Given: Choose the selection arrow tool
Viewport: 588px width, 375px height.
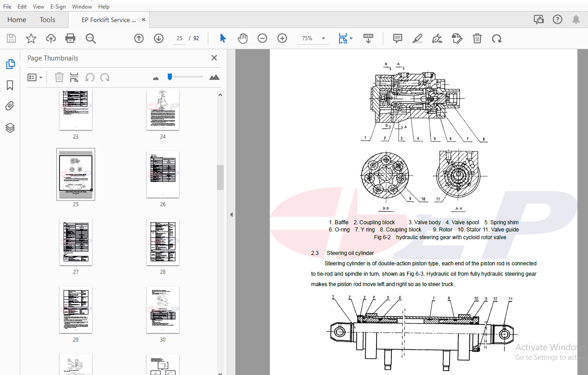Looking at the screenshot, I should tap(223, 38).
